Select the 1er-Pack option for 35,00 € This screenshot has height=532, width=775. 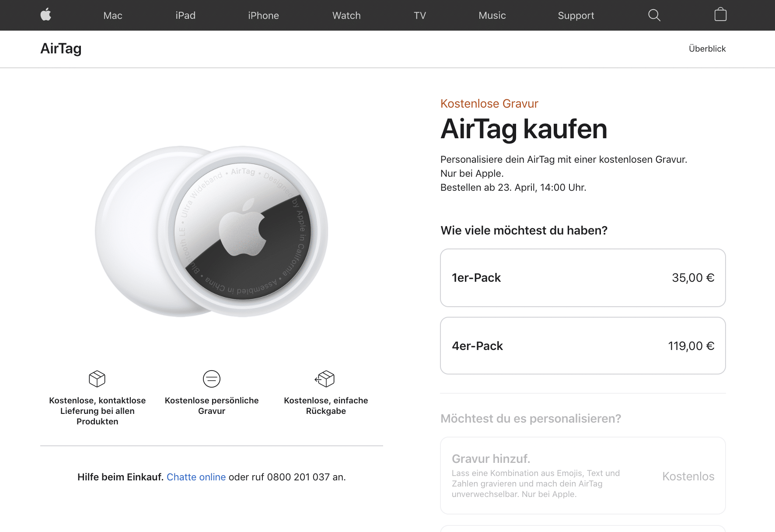point(583,278)
